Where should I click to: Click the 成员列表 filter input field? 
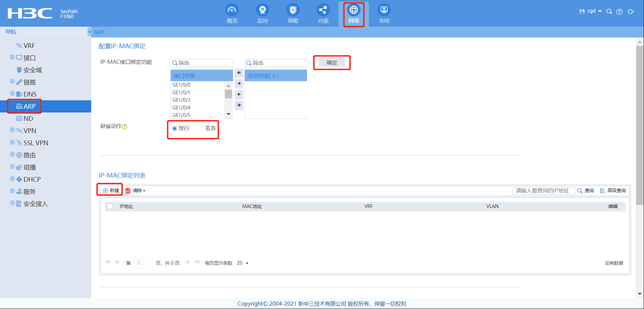pos(276,63)
